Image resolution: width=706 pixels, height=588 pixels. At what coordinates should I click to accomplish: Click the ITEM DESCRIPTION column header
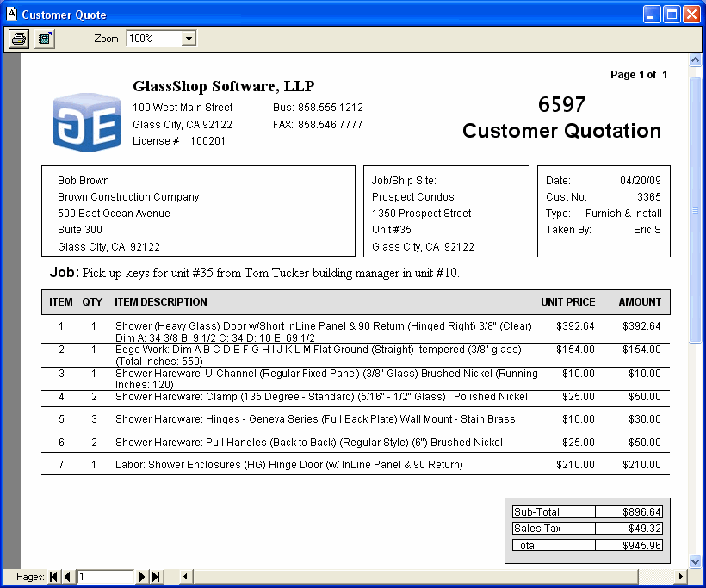point(161,302)
